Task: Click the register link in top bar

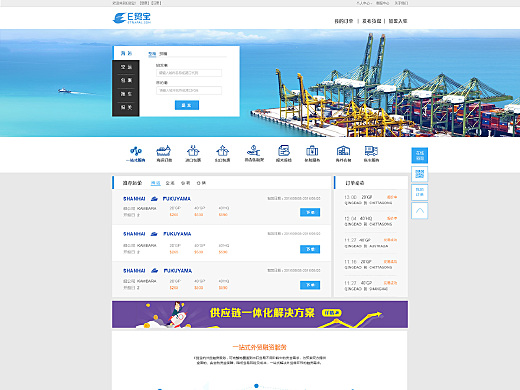Action: (x=156, y=3)
